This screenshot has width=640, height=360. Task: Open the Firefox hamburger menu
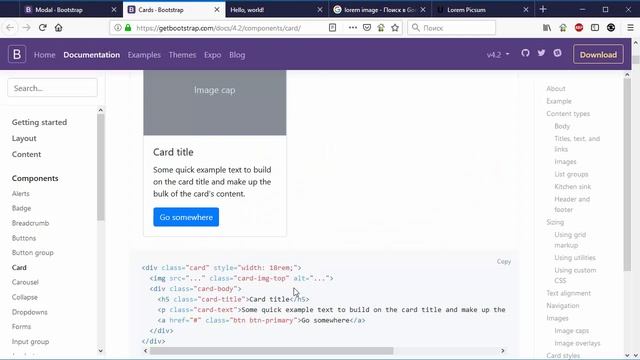point(631,28)
